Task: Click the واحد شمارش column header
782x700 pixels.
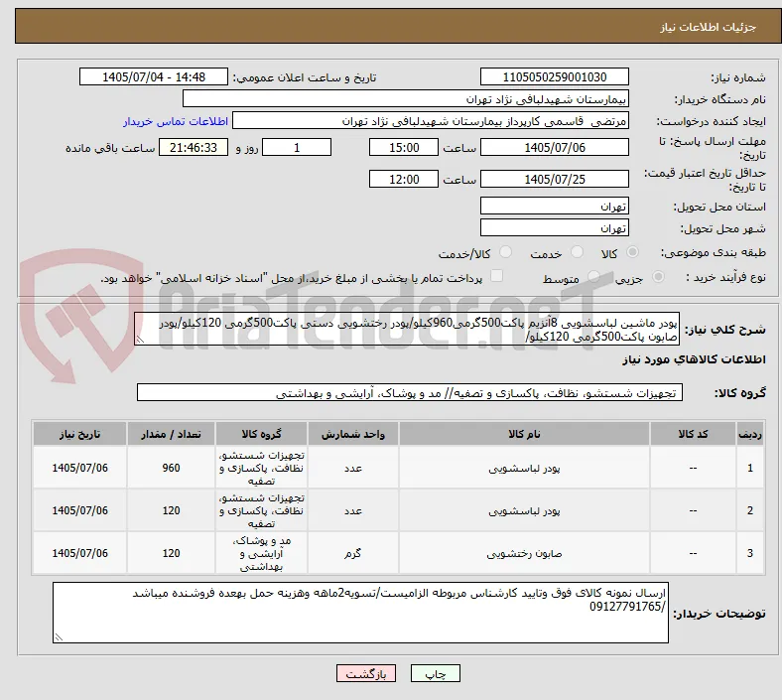Action: pyautogui.click(x=352, y=434)
